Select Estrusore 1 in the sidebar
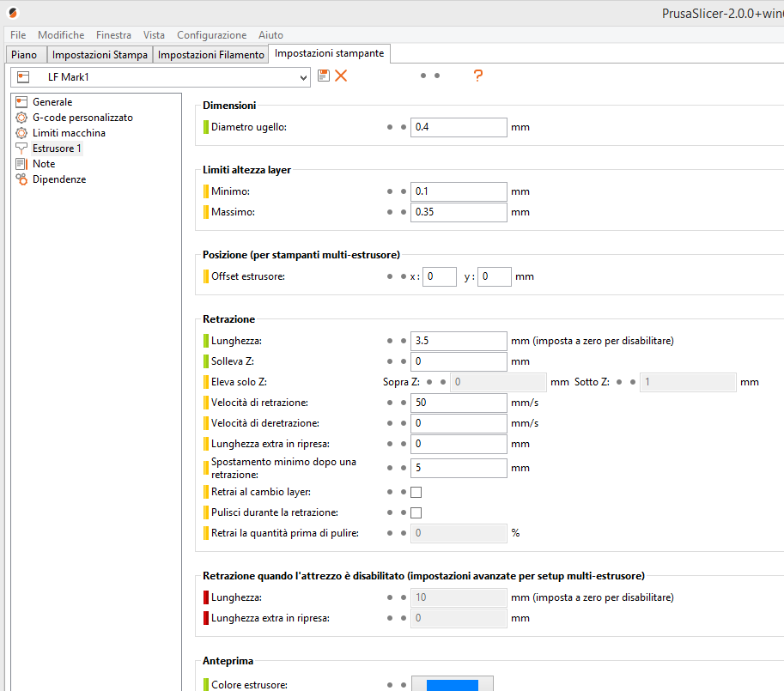784x691 pixels. point(57,149)
